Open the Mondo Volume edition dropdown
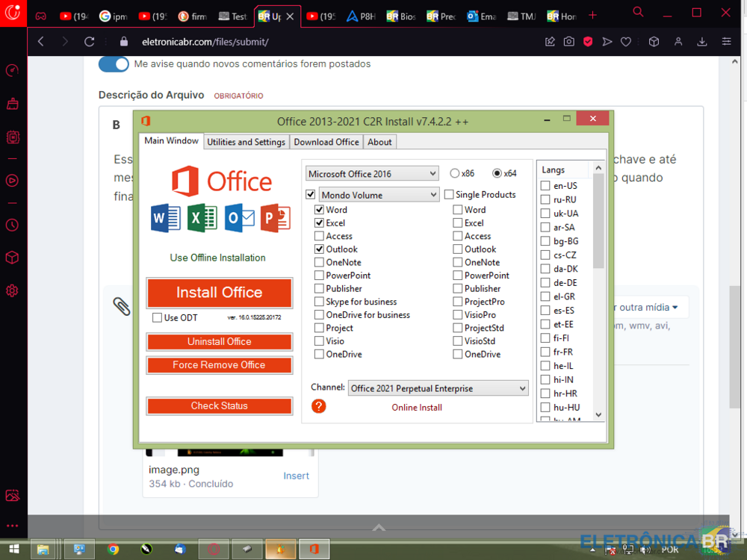The height and width of the screenshot is (560, 747). [379, 195]
